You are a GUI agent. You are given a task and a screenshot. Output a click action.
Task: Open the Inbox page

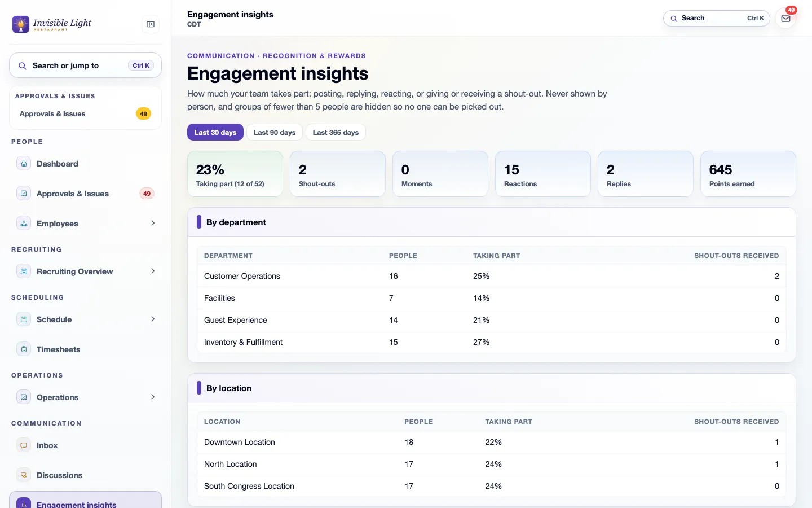pyautogui.click(x=85, y=445)
